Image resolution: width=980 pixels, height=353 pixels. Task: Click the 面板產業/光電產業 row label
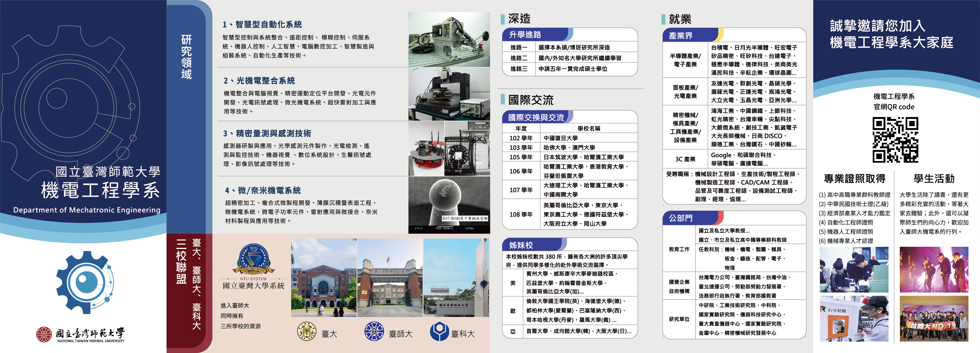[x=685, y=92]
